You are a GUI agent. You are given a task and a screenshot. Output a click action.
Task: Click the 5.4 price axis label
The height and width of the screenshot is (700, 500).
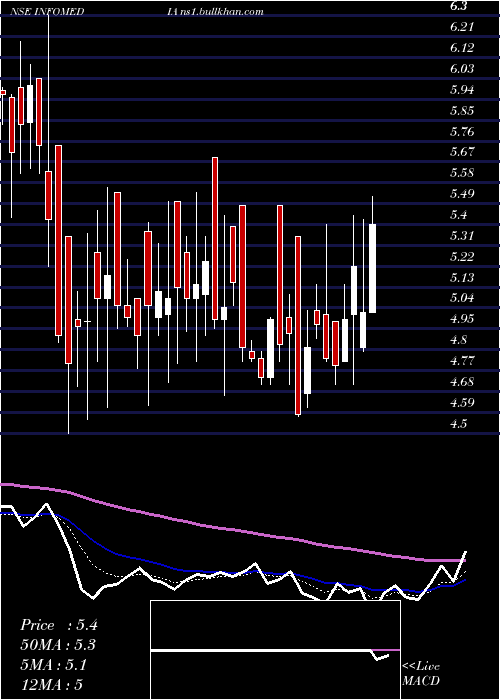[x=459, y=216]
